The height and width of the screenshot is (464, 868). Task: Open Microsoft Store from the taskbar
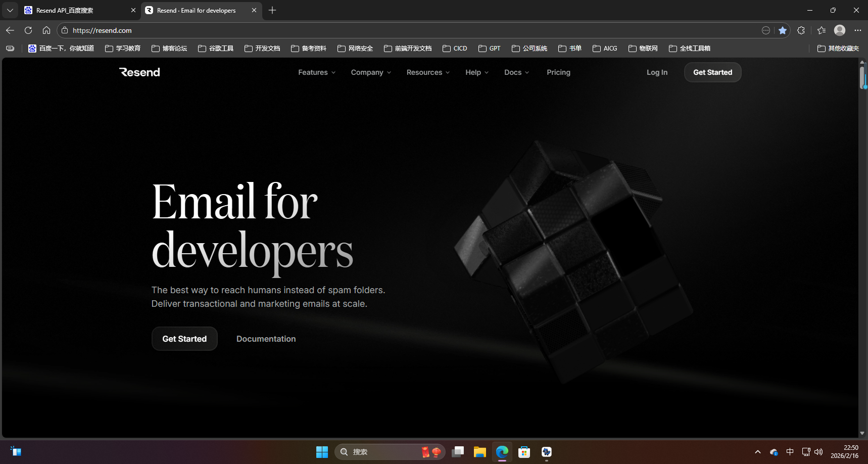[x=524, y=452]
